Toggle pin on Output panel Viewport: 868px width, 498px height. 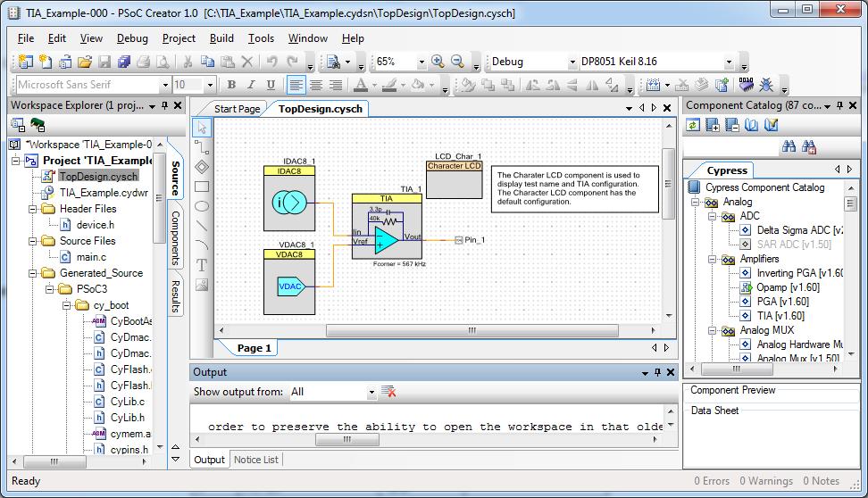pyautogui.click(x=657, y=372)
